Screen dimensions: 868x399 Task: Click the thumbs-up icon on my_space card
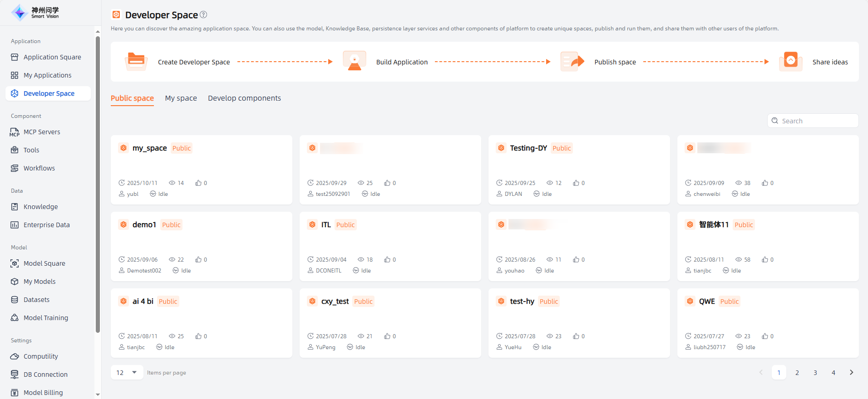coord(198,183)
